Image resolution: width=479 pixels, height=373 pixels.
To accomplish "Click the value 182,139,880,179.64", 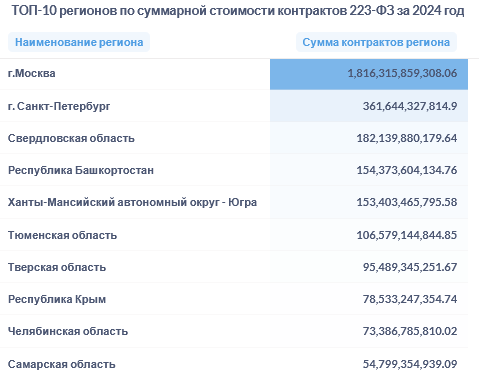I will point(407,138).
